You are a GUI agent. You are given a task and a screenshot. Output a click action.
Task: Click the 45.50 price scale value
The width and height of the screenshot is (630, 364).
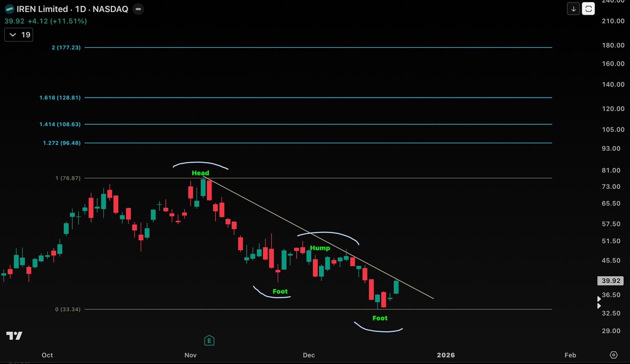pos(612,261)
